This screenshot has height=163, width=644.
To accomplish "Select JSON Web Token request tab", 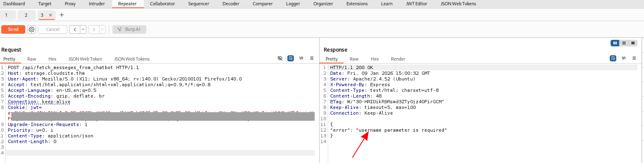I will (85, 59).
